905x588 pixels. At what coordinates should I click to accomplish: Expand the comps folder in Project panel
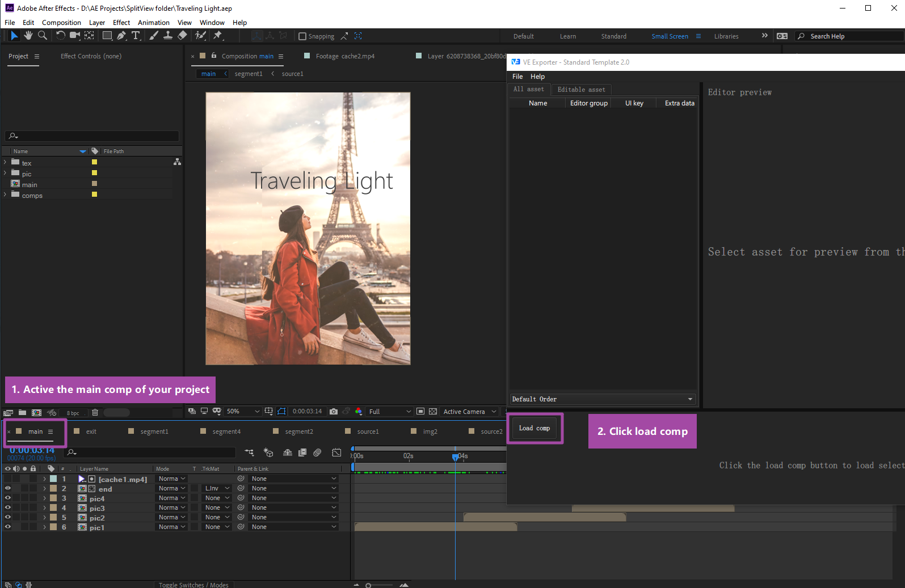point(5,194)
